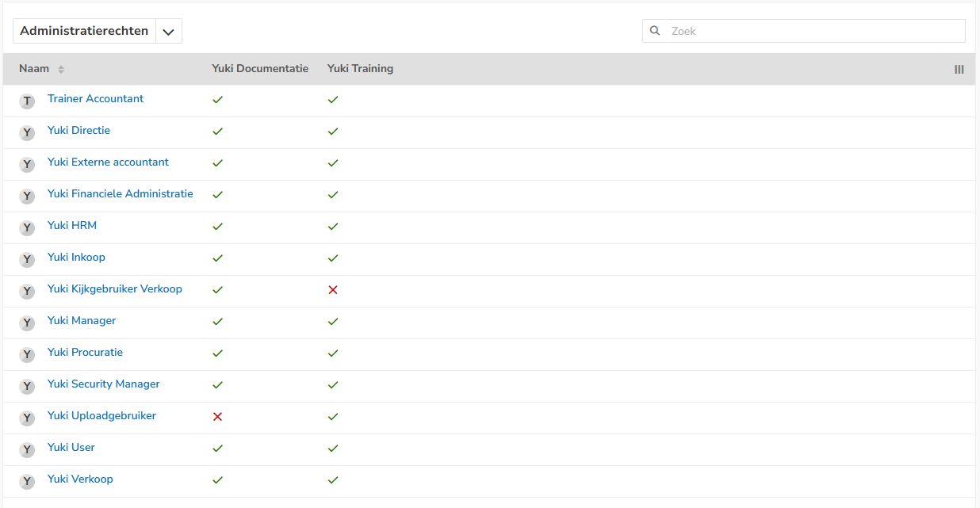Click the Yuki Training column header
This screenshot has width=980, height=508.
click(360, 69)
